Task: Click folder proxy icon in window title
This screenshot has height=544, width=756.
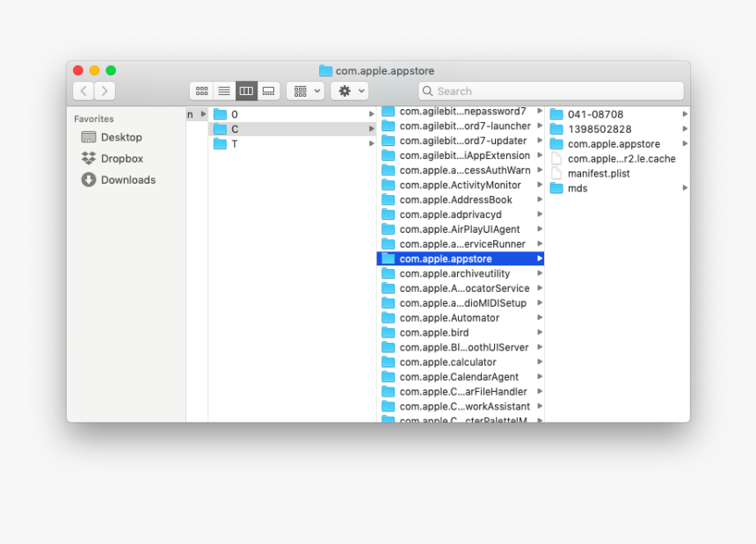Action: click(x=326, y=71)
